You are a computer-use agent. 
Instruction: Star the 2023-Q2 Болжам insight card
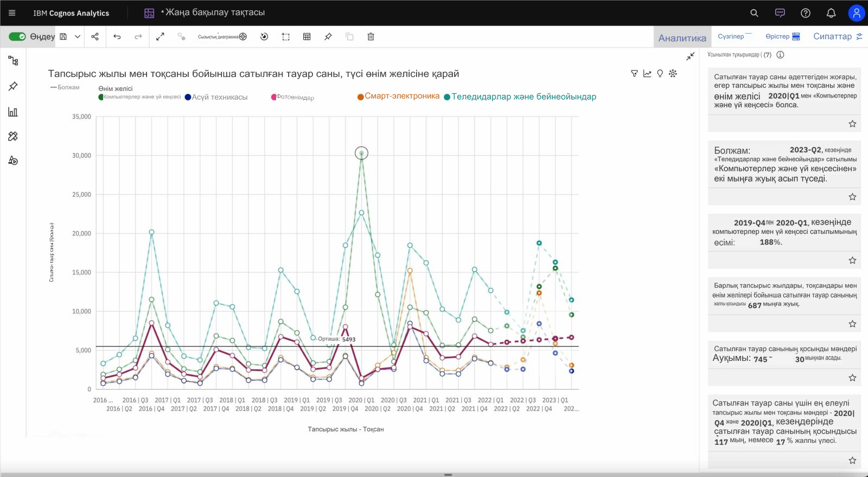(x=852, y=197)
